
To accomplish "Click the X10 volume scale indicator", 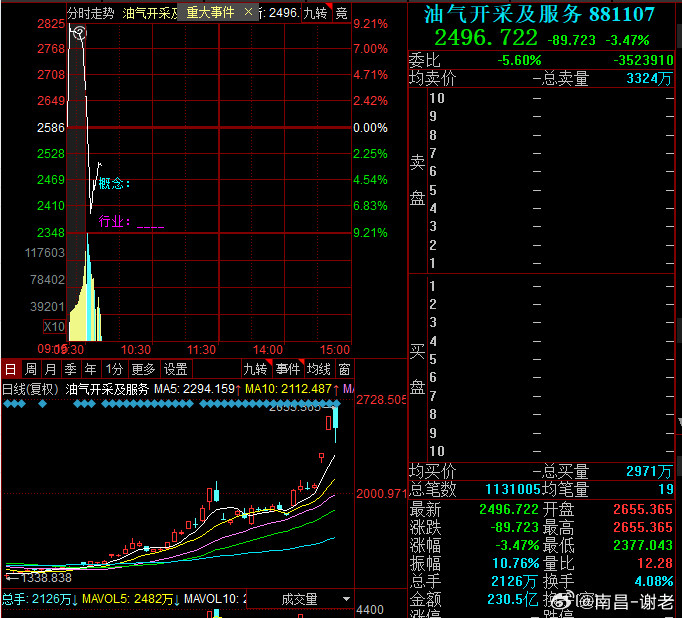I will [x=53, y=327].
